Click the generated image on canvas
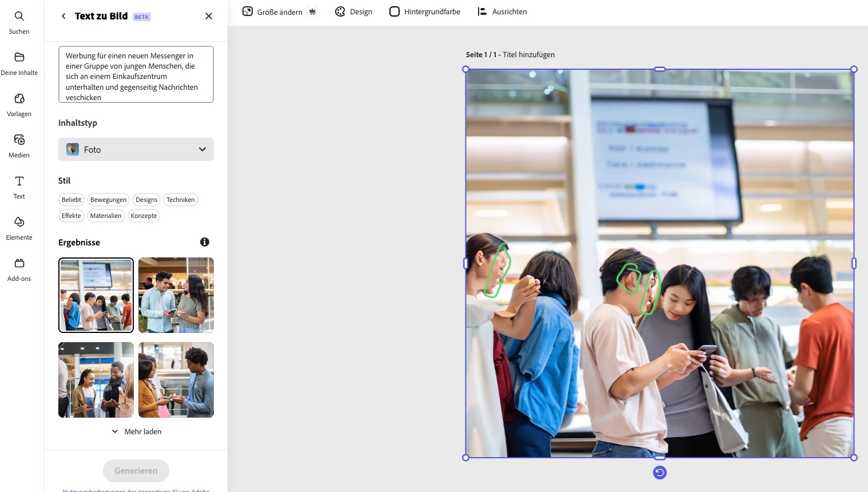The height and width of the screenshot is (492, 868). point(660,263)
